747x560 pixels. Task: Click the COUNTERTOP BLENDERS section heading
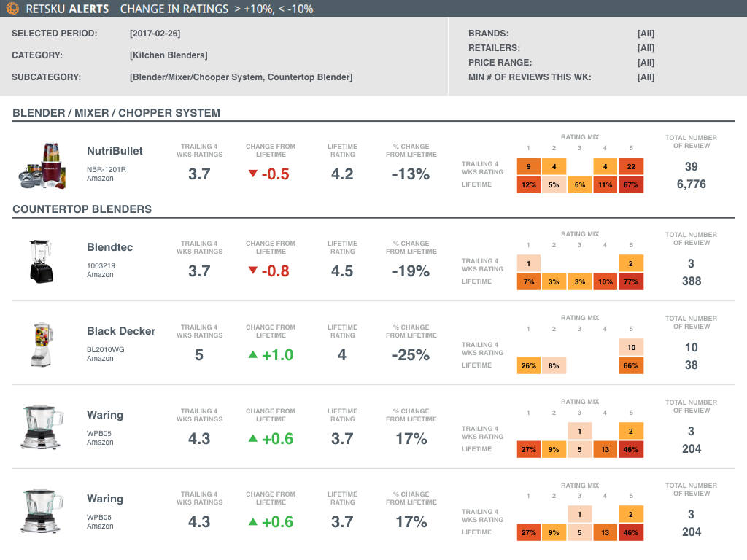[x=82, y=209]
